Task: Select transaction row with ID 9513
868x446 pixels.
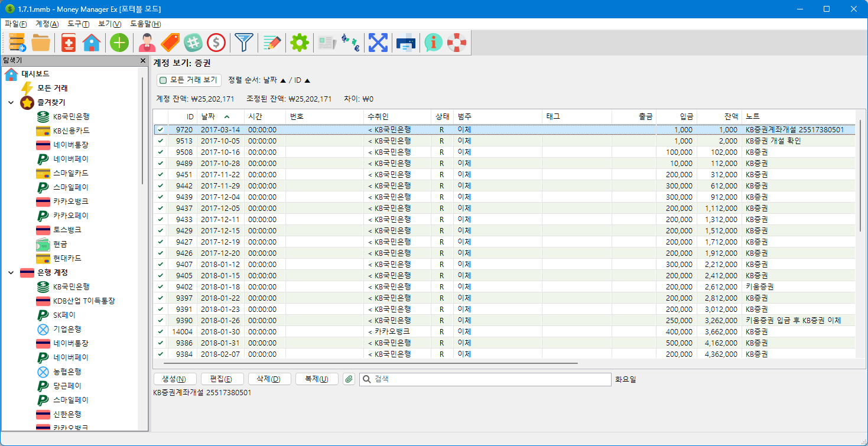Action: click(503, 141)
